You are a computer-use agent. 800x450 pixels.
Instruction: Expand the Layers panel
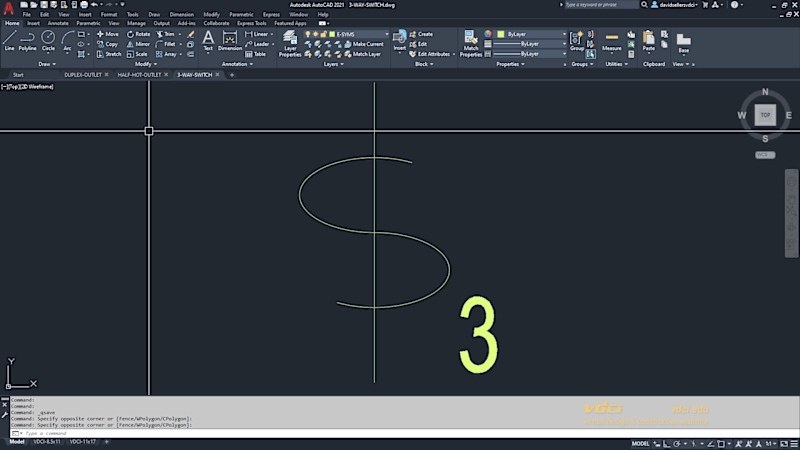point(334,64)
